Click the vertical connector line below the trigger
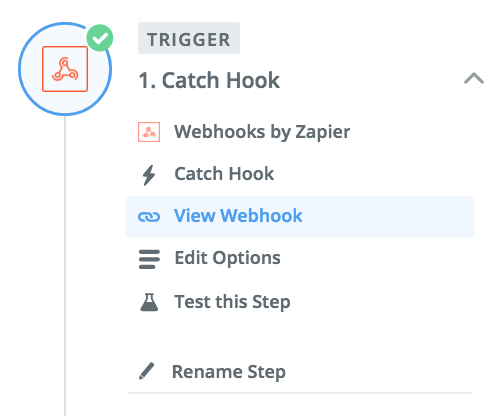Screen dimensions: 502x416 click(65, 266)
